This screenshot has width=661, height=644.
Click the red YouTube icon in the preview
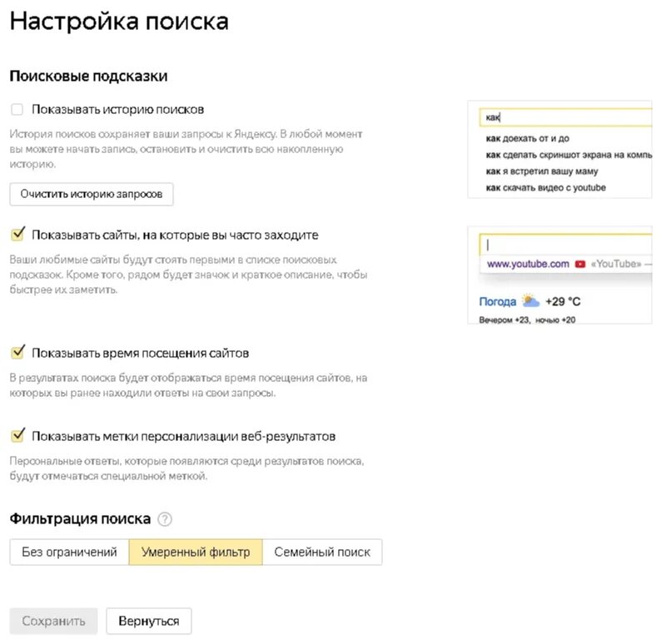coord(580,264)
